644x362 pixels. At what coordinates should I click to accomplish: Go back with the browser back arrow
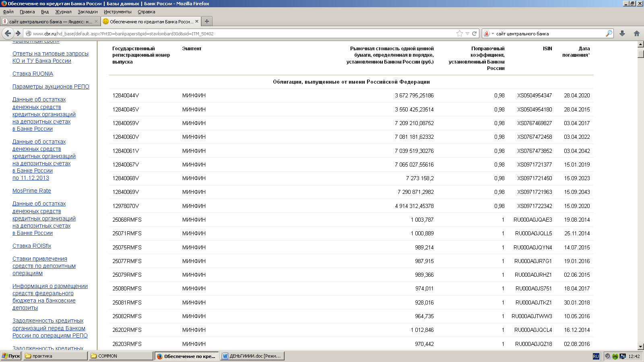pyautogui.click(x=8, y=33)
